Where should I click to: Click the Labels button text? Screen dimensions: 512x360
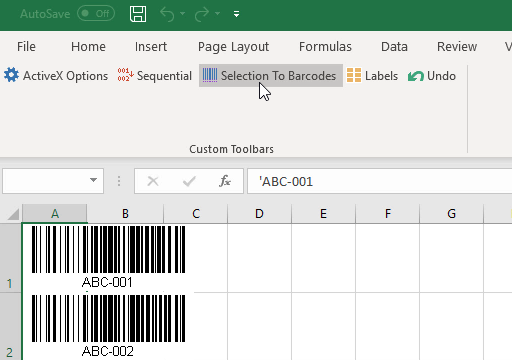[381, 76]
